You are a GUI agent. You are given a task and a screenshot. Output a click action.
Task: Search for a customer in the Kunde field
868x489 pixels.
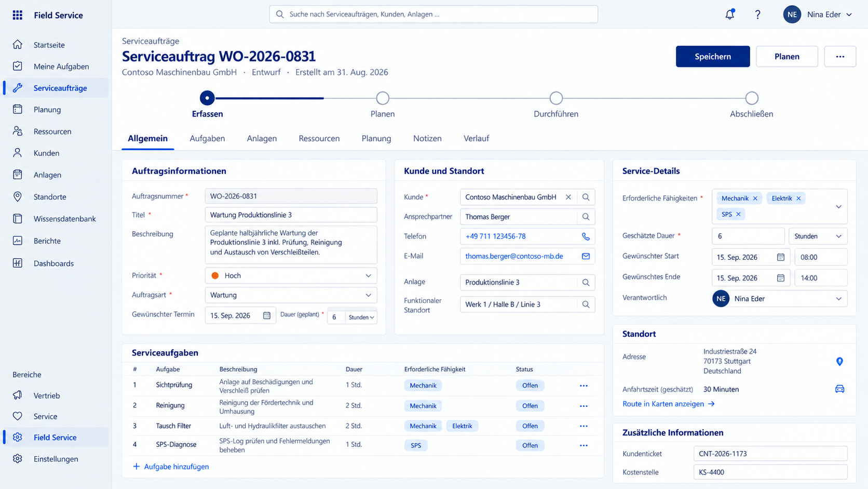coord(586,197)
